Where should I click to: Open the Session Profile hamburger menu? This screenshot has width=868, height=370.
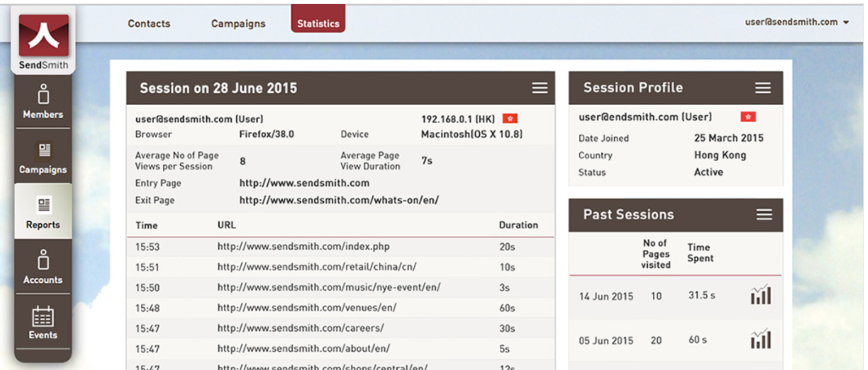[763, 88]
